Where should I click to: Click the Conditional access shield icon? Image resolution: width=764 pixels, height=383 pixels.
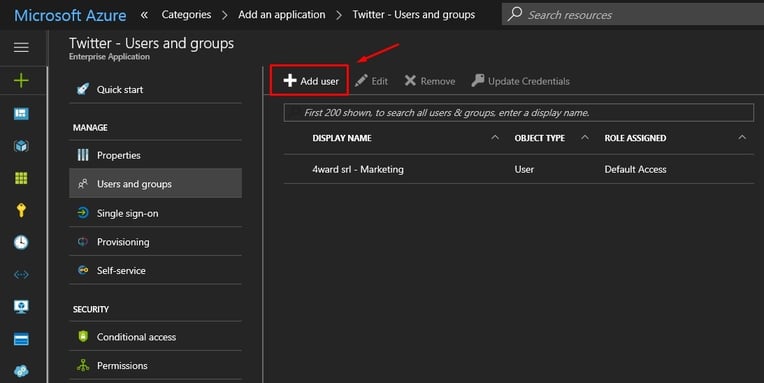pos(83,336)
